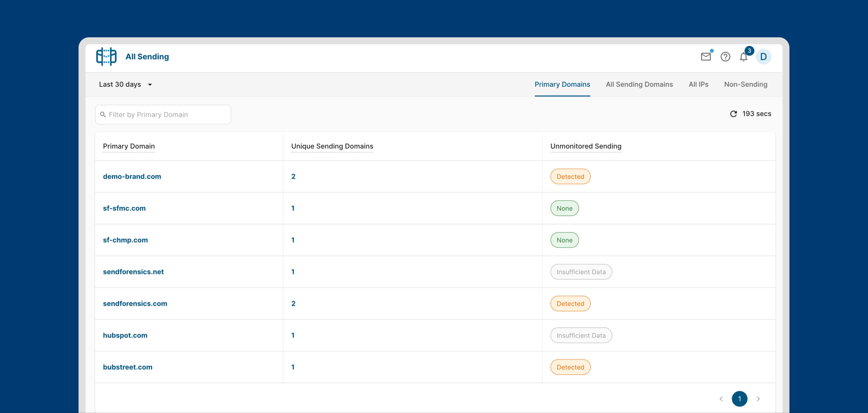Open the help question mark icon

click(725, 56)
